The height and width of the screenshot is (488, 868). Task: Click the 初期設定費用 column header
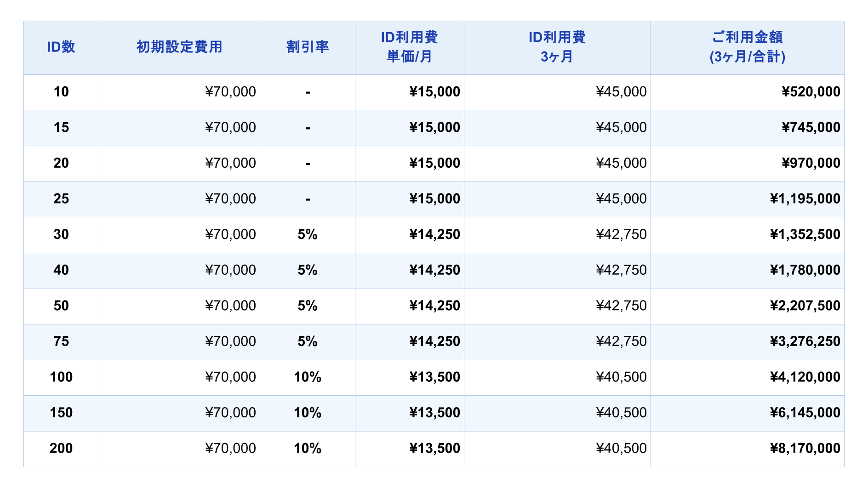(x=179, y=47)
